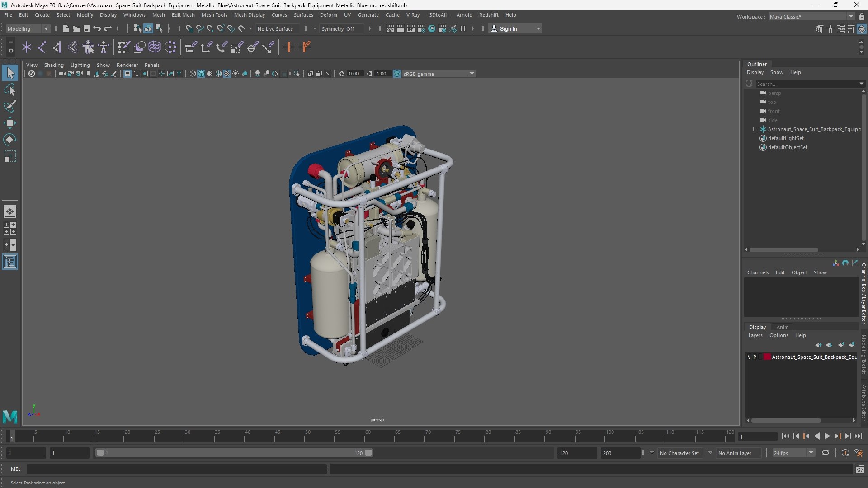Screen dimensions: 868x488
Task: Choose the Select tool arrow
Action: pos(9,73)
